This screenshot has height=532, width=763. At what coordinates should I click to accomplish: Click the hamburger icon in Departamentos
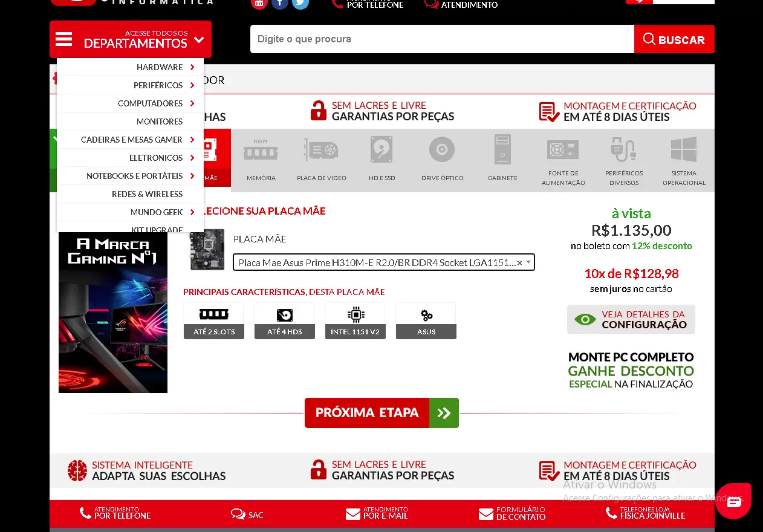pos(63,39)
